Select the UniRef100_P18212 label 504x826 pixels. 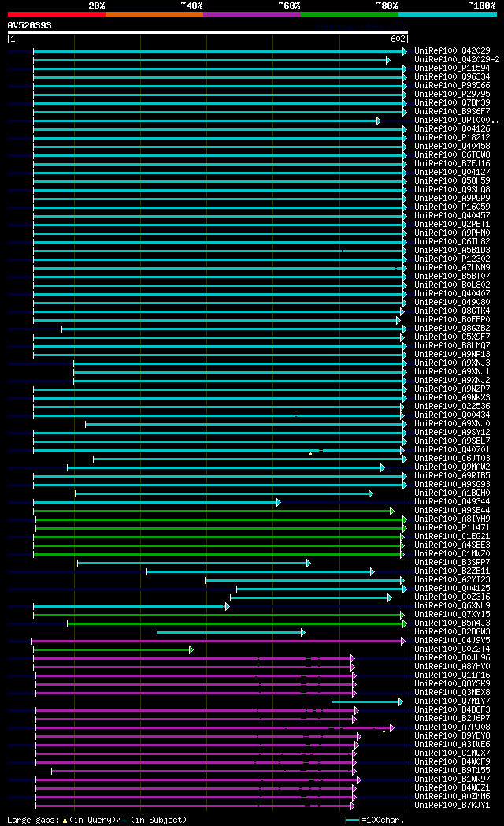pyautogui.click(x=452, y=137)
